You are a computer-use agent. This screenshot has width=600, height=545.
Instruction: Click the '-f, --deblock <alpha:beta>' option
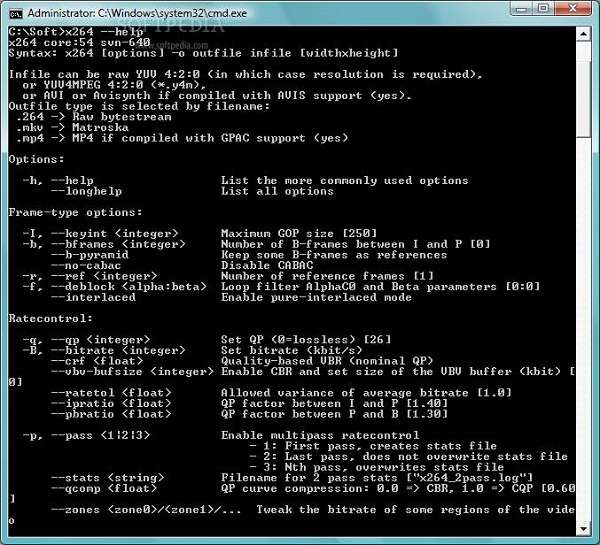point(114,287)
